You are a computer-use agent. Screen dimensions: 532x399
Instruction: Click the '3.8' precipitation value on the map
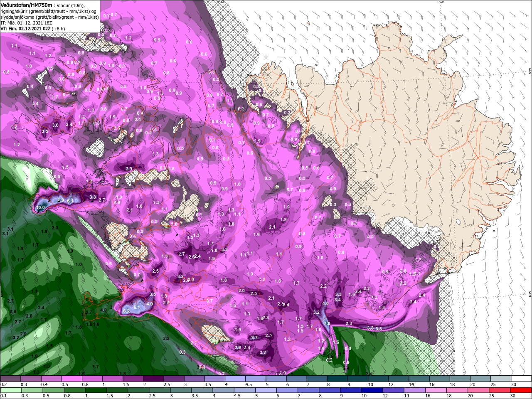pyautogui.click(x=378, y=328)
